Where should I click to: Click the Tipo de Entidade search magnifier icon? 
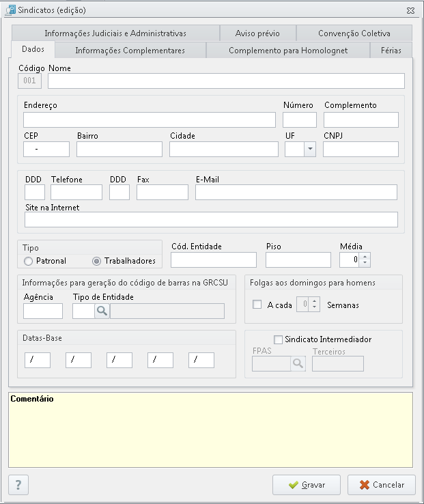click(x=102, y=311)
